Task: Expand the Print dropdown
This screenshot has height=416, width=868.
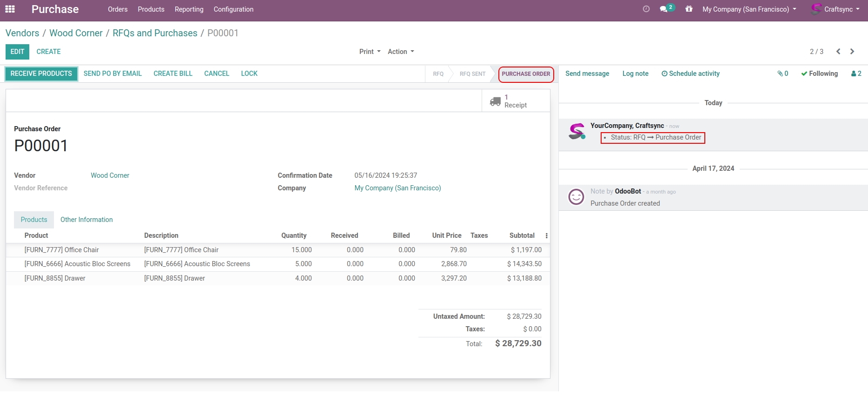Action: [370, 52]
